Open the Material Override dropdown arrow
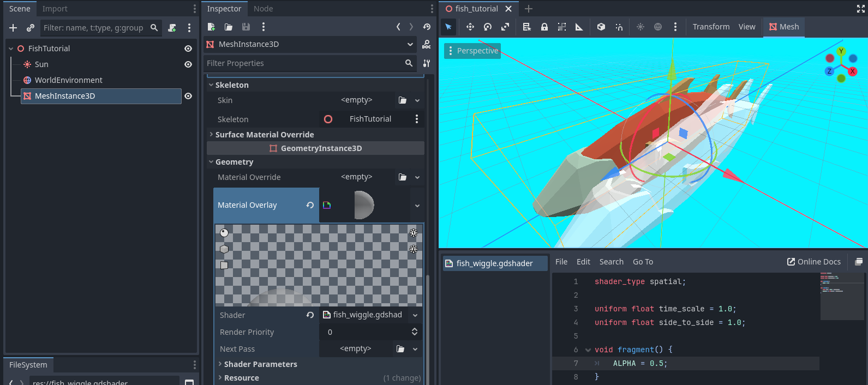This screenshot has height=385, width=868. tap(417, 177)
